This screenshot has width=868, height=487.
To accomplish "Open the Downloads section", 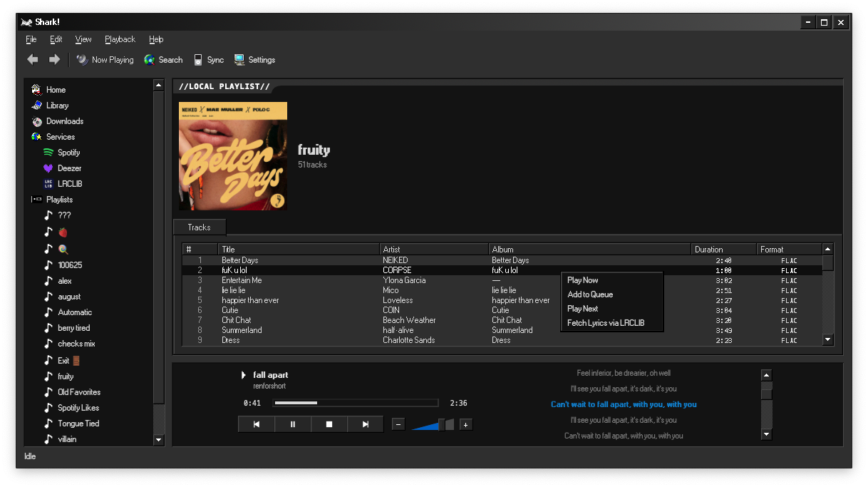I will point(63,121).
